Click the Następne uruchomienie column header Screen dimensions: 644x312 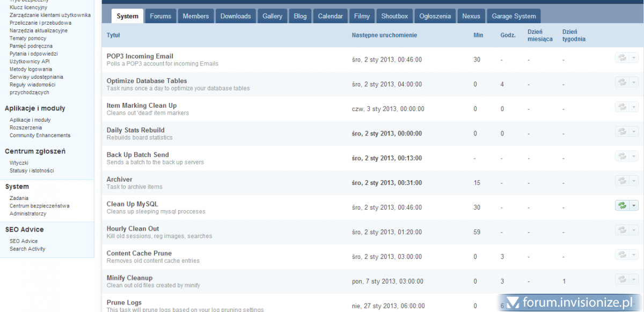tap(384, 35)
